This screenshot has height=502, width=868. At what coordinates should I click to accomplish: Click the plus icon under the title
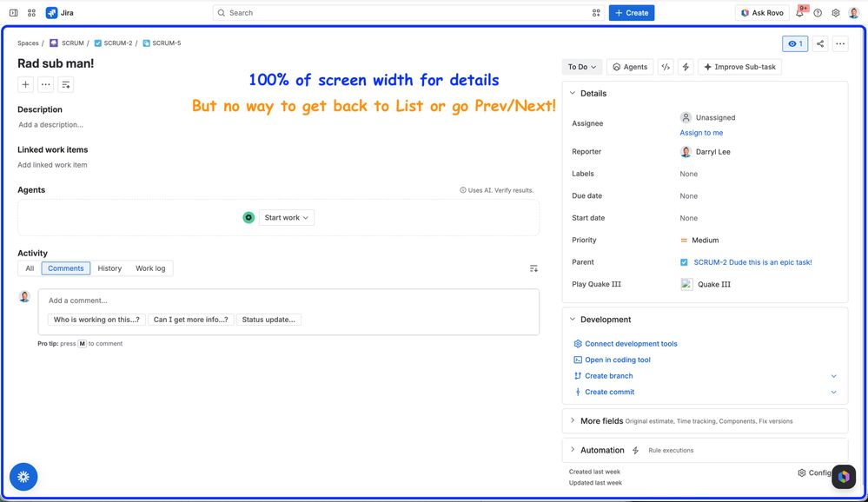coord(25,85)
